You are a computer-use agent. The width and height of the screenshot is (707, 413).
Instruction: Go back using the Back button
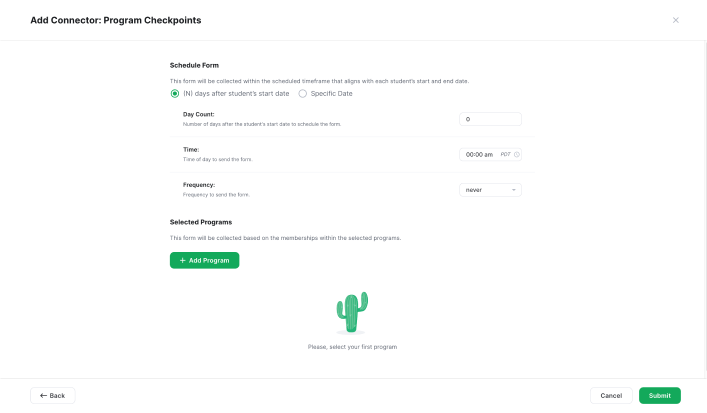(53, 395)
